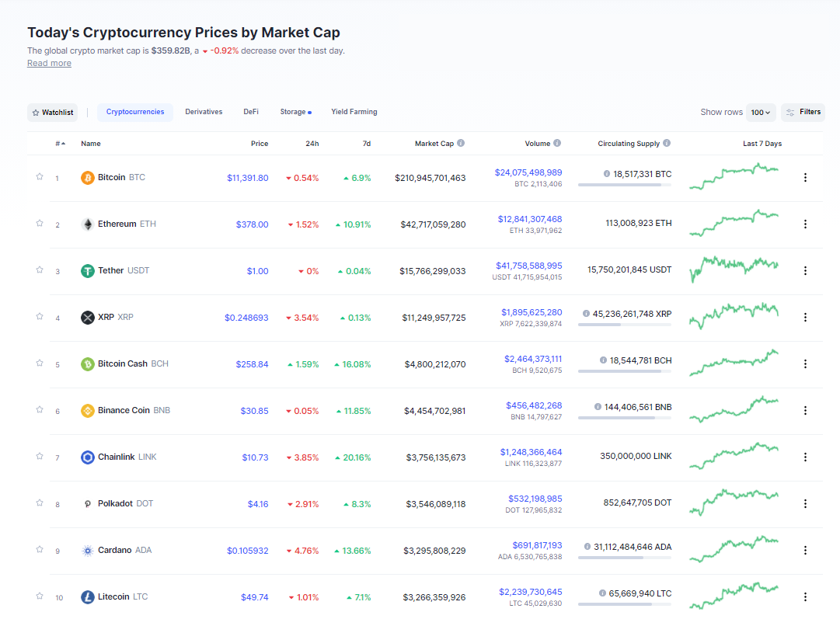Open the three-dot menu for Ethereum row

coord(805,224)
